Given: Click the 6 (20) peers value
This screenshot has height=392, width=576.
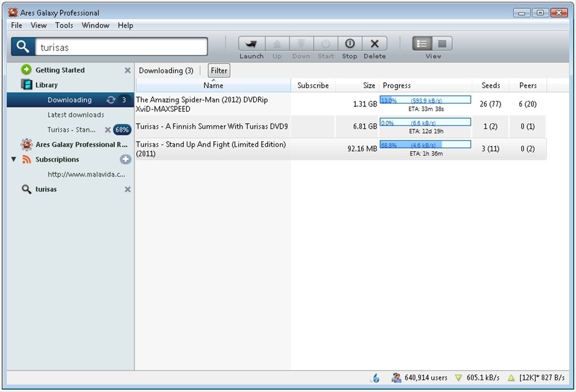Looking at the screenshot, I should pos(528,104).
